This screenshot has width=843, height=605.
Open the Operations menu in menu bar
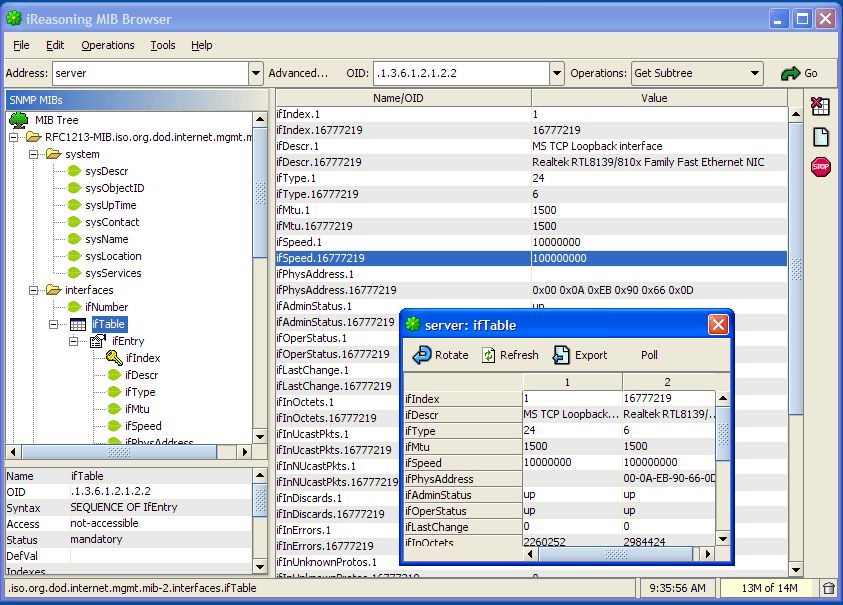click(107, 45)
